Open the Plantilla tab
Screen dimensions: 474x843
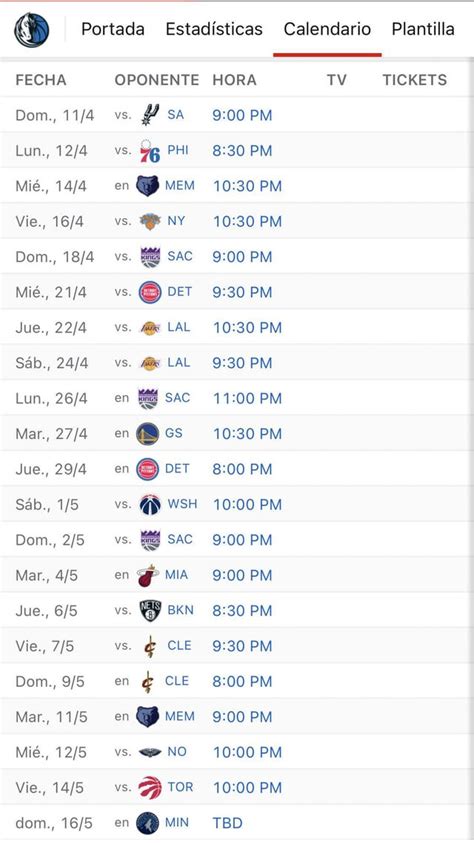[423, 29]
